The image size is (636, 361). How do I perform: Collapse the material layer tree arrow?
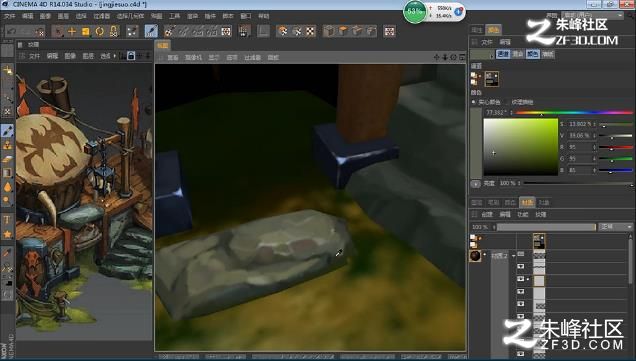(514, 256)
